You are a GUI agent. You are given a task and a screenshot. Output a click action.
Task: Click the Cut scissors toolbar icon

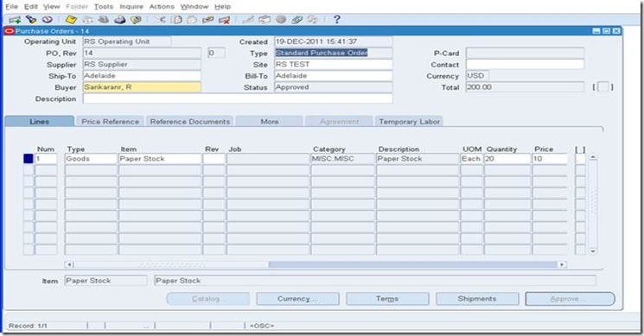tap(160, 19)
